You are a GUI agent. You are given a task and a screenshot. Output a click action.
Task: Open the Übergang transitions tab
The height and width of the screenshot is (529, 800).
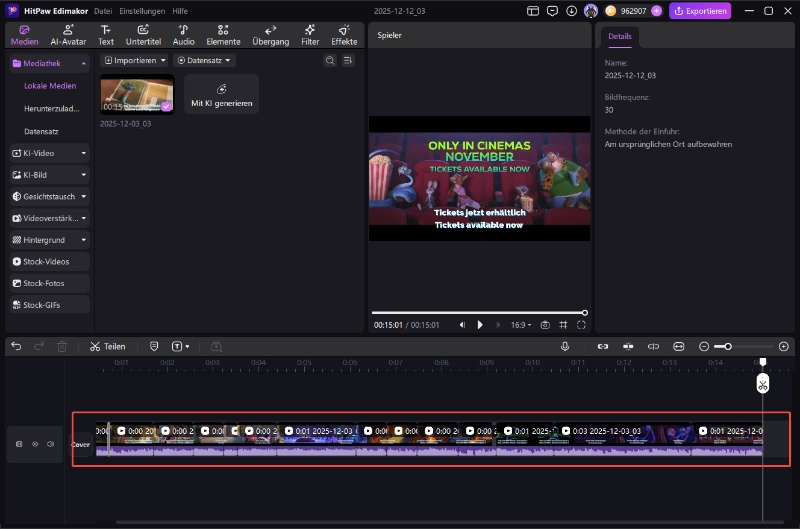click(270, 35)
